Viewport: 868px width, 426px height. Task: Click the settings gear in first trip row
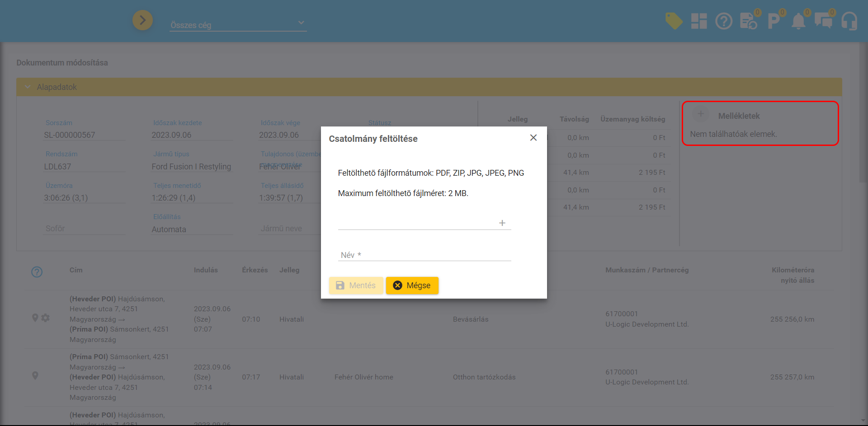tap(46, 318)
